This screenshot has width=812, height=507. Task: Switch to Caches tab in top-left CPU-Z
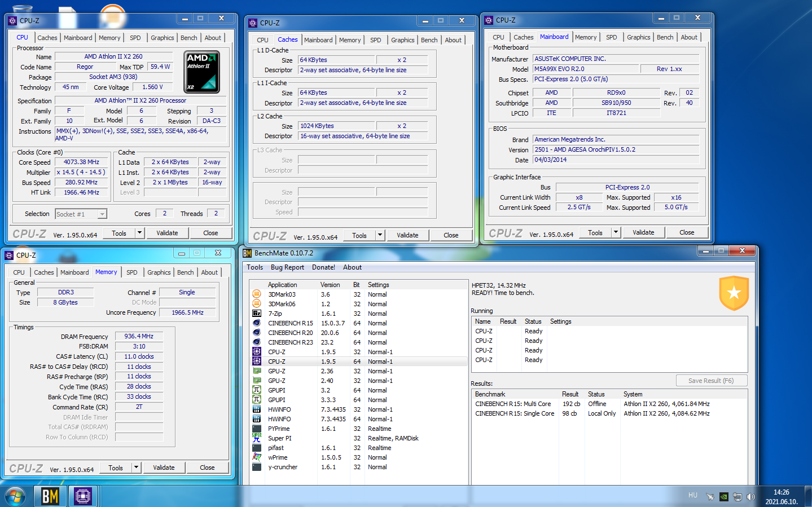47,38
